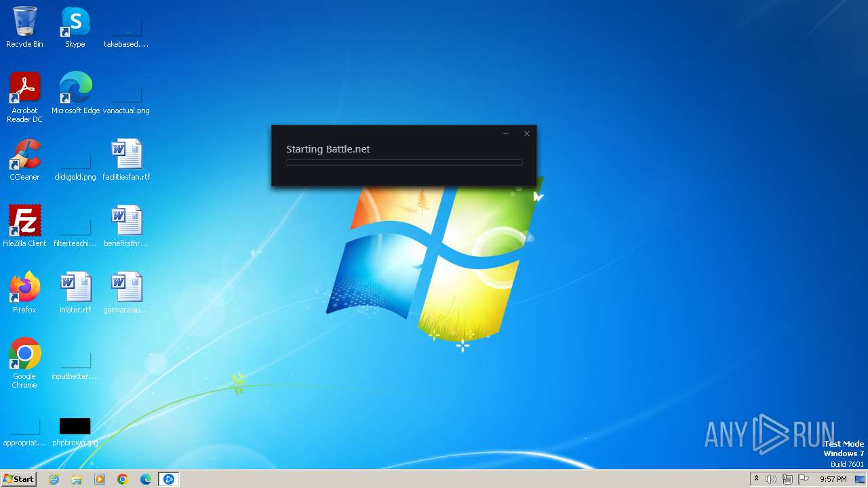
Task: Minimize the Battle.net starting window
Action: (505, 134)
